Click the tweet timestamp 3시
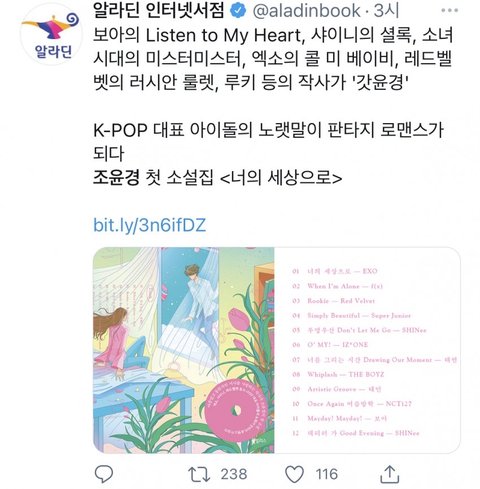Image resolution: width=480 pixels, height=489 pixels. pyautogui.click(x=386, y=11)
